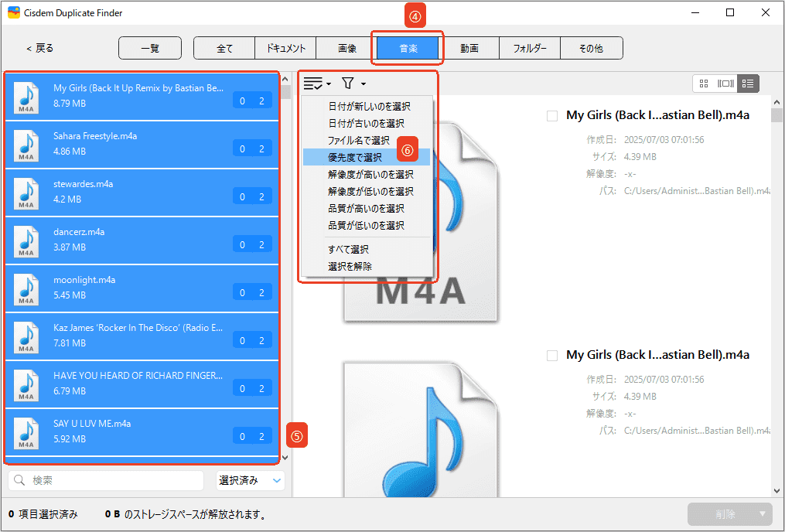Open the filter funnel icon
Image resolution: width=785 pixels, height=532 pixels.
(x=348, y=84)
